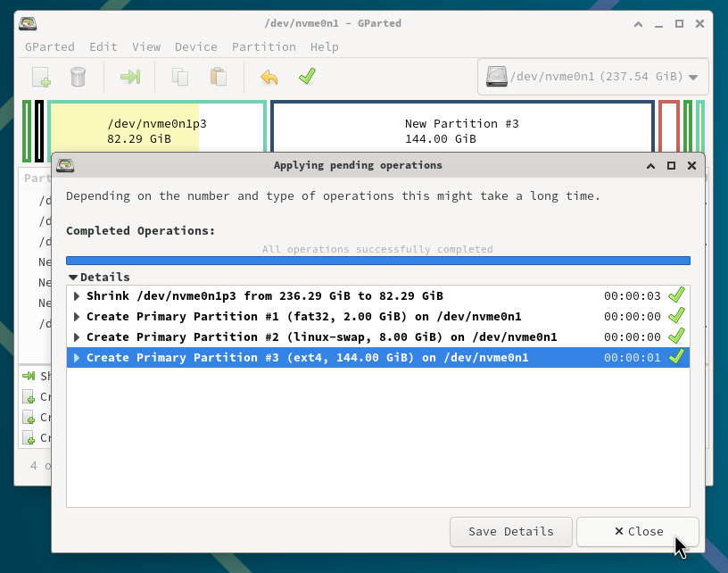Click the checkmark beside Partition #3 ext4 row

pyautogui.click(x=676, y=357)
